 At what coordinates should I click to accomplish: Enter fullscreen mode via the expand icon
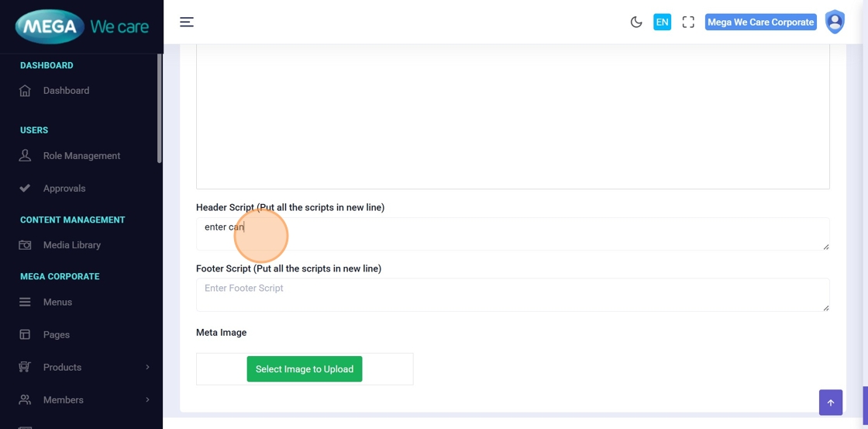tap(688, 22)
